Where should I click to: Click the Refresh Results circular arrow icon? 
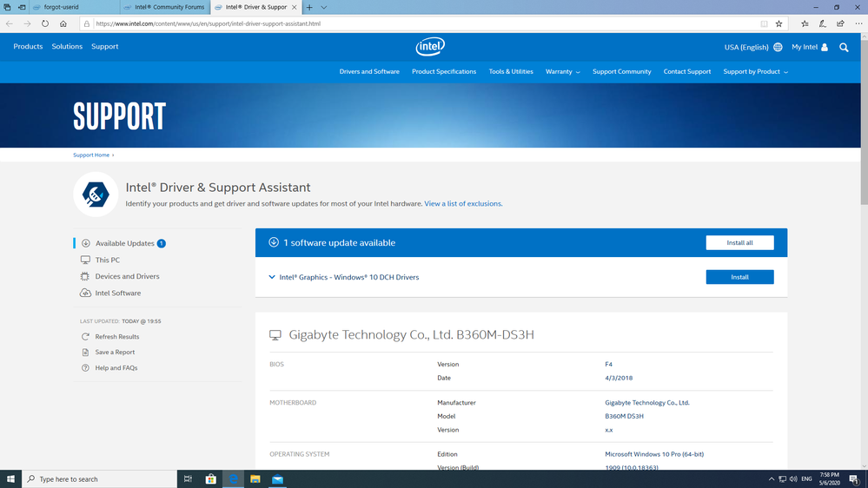tap(85, 336)
